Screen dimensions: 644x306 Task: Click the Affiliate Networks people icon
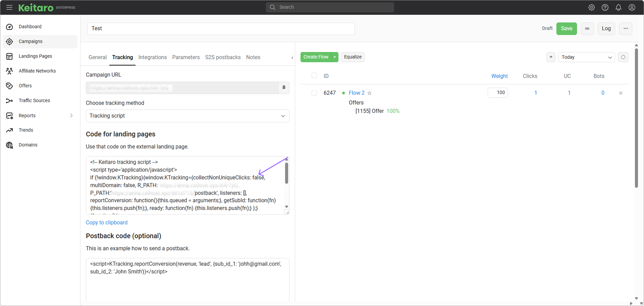[x=9, y=71]
